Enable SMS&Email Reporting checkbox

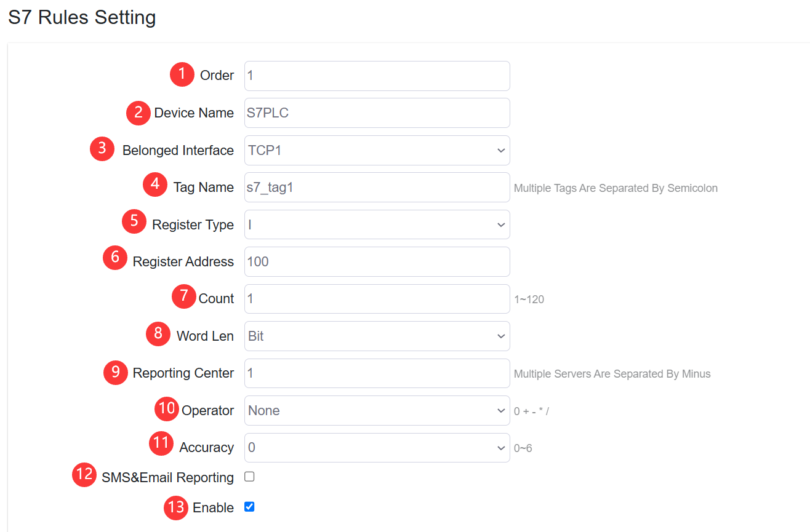(249, 477)
